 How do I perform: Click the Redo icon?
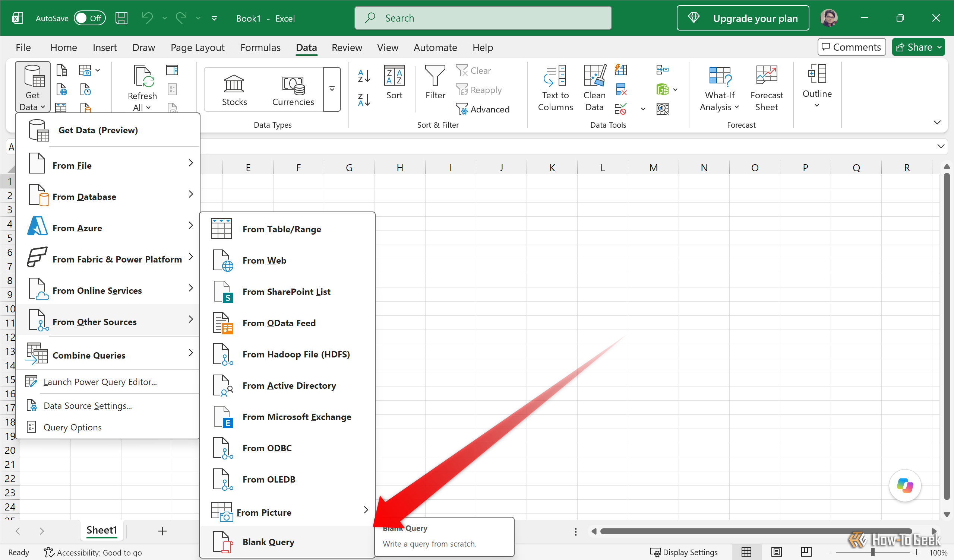(181, 18)
